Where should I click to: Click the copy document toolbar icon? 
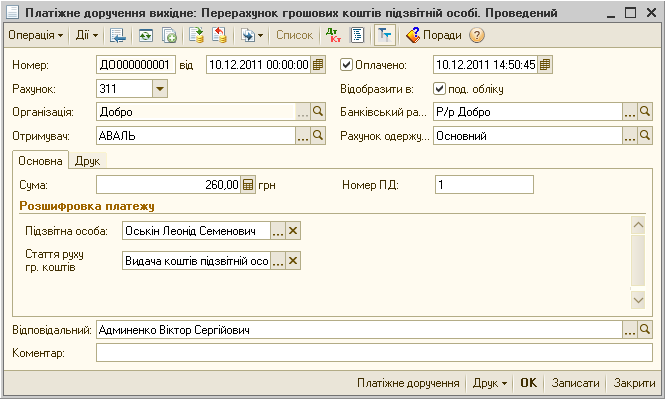coord(169,35)
